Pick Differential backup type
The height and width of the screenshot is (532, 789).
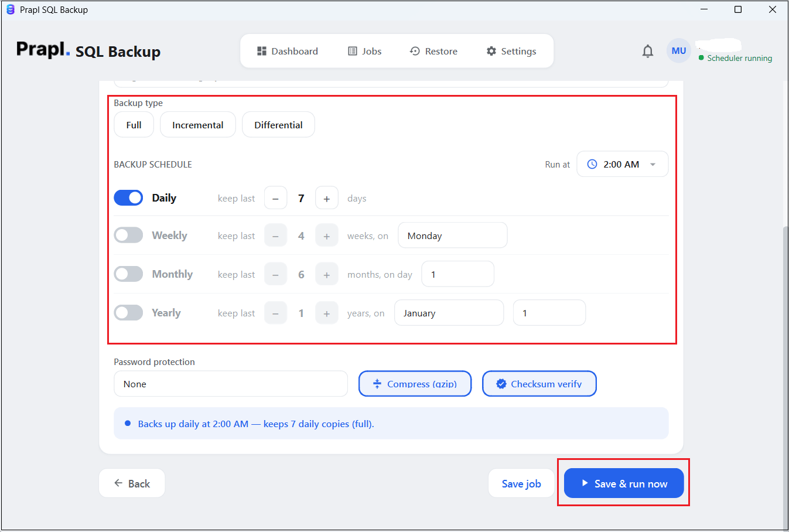(x=278, y=125)
